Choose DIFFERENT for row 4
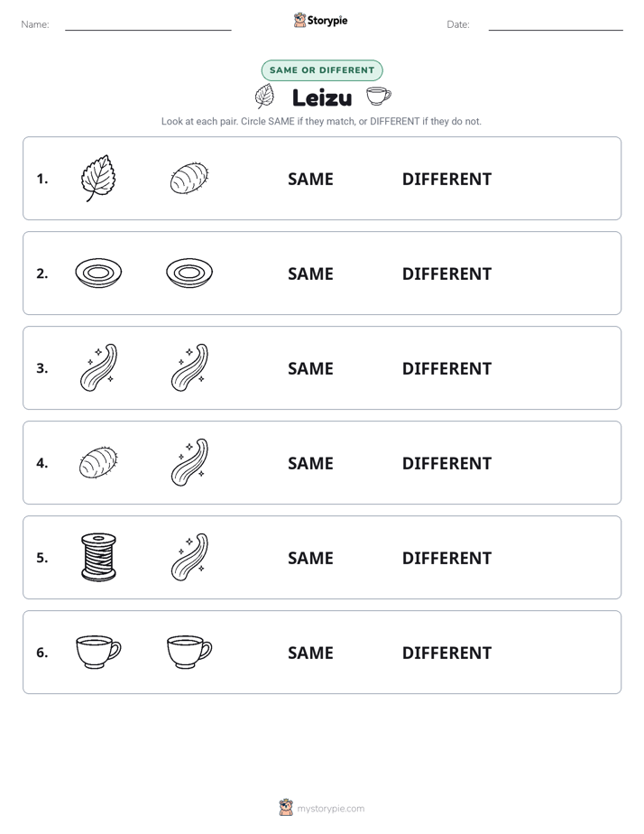 pos(446,463)
